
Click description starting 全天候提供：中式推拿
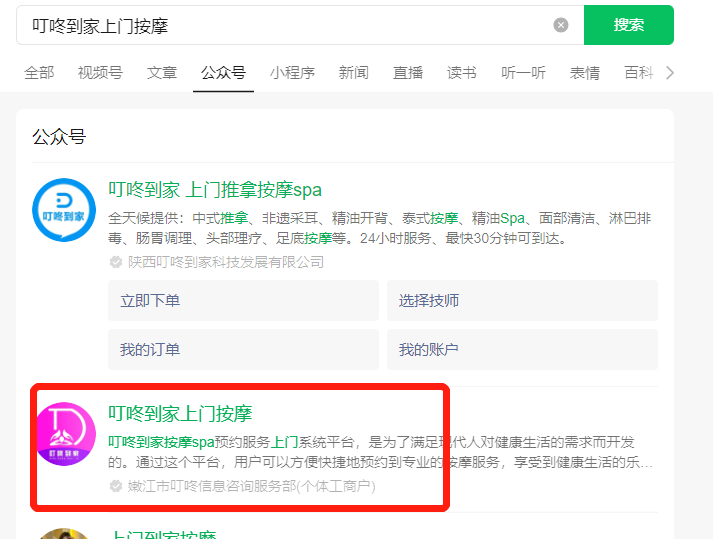click(380, 228)
